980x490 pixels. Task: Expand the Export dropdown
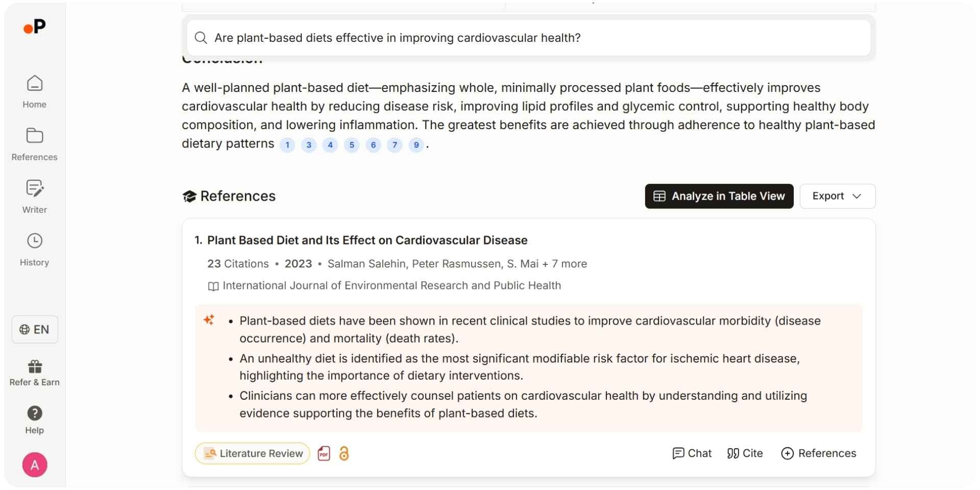coord(837,196)
